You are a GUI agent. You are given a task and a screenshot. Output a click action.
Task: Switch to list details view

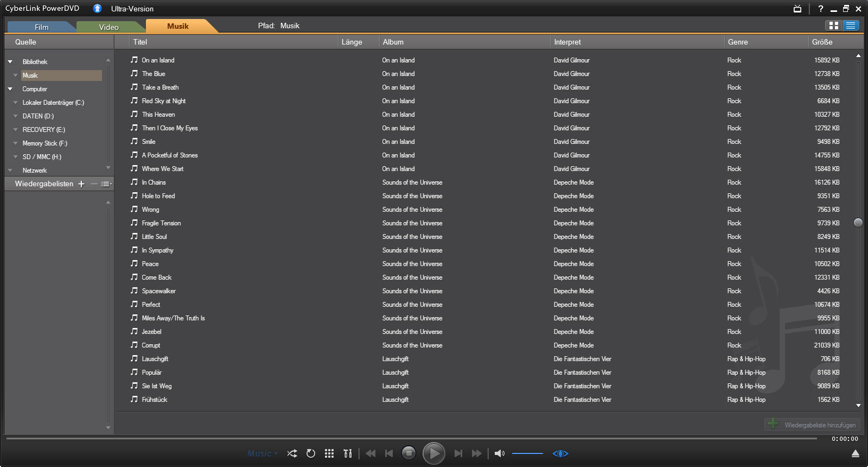pos(851,26)
